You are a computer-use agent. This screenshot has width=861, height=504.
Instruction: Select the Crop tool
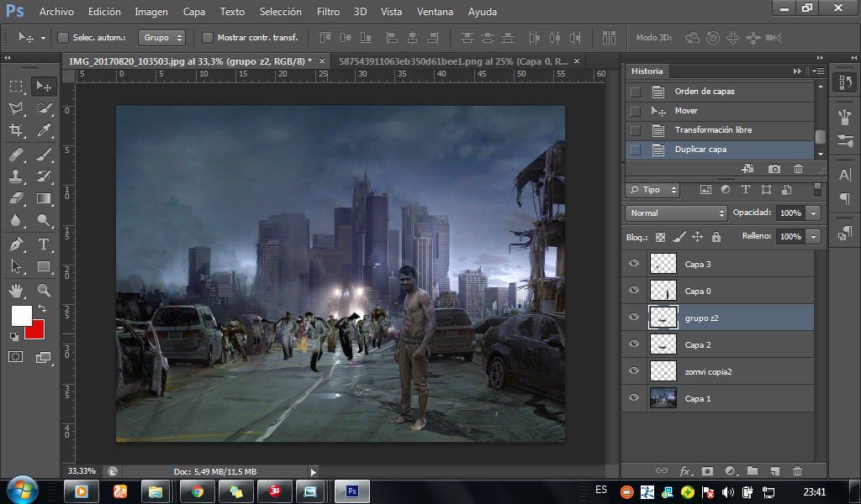pyautogui.click(x=16, y=130)
